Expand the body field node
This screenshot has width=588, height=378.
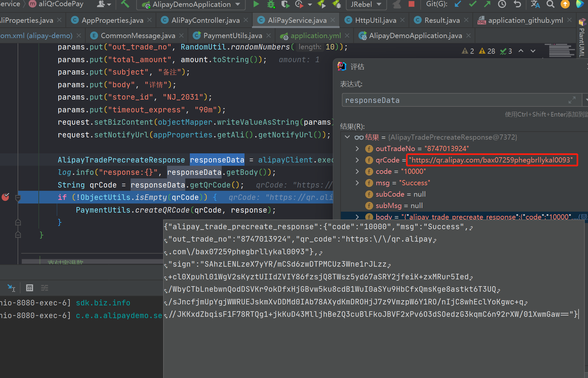pyautogui.click(x=357, y=217)
